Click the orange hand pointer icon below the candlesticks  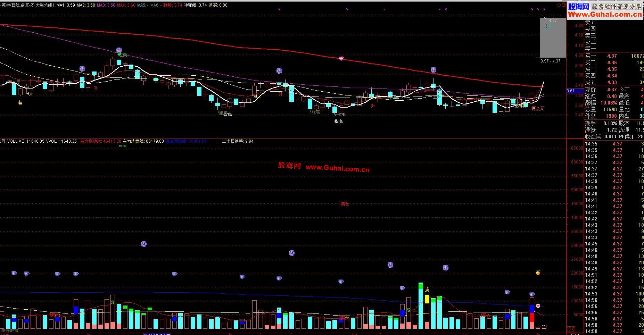tap(20, 102)
